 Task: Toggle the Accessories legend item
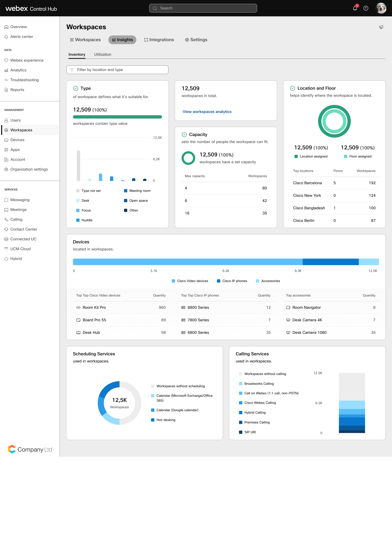(268, 281)
